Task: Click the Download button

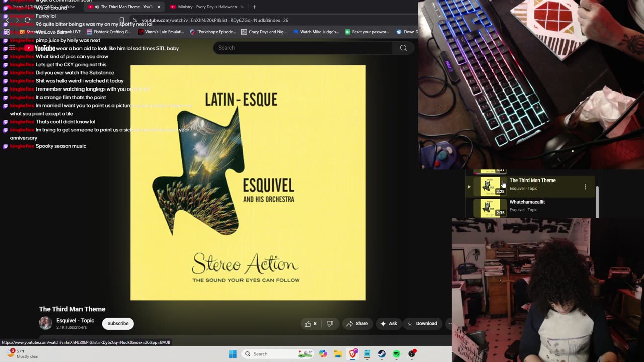Action: click(422, 324)
